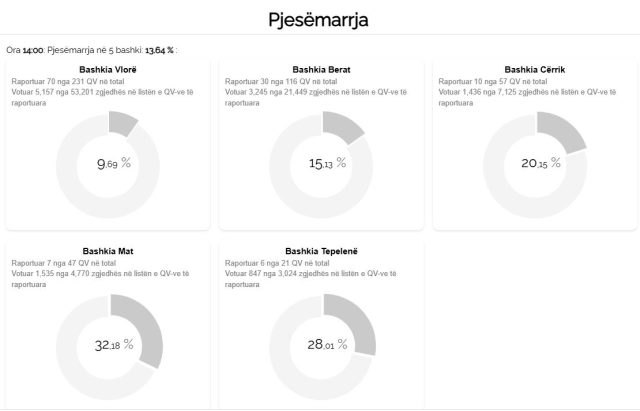
Task: Click the 15.13 % value in Berat chart
Action: tap(328, 163)
